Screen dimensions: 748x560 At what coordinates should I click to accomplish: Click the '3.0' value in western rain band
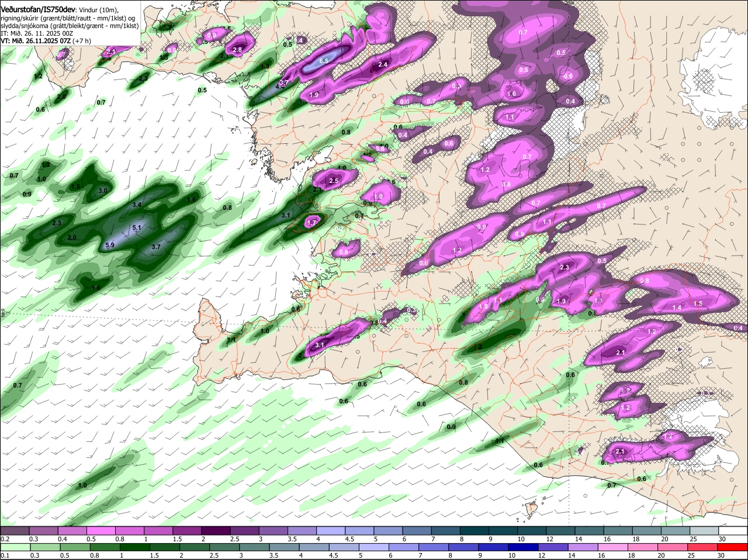(x=103, y=191)
